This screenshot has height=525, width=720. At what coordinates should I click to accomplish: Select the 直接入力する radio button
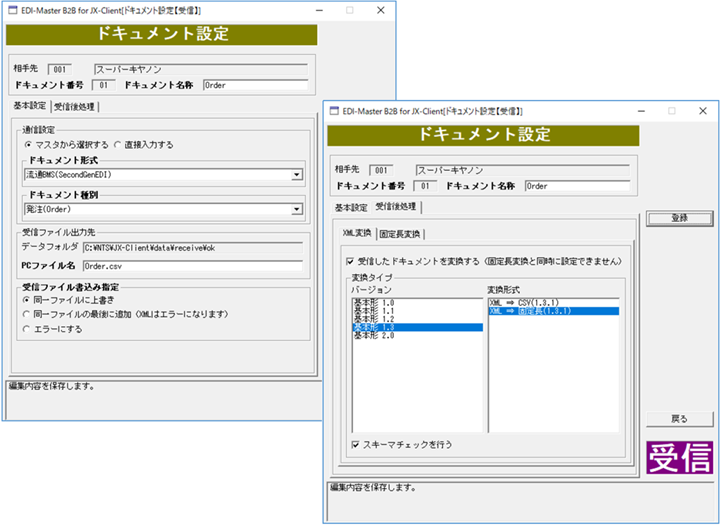(x=117, y=145)
